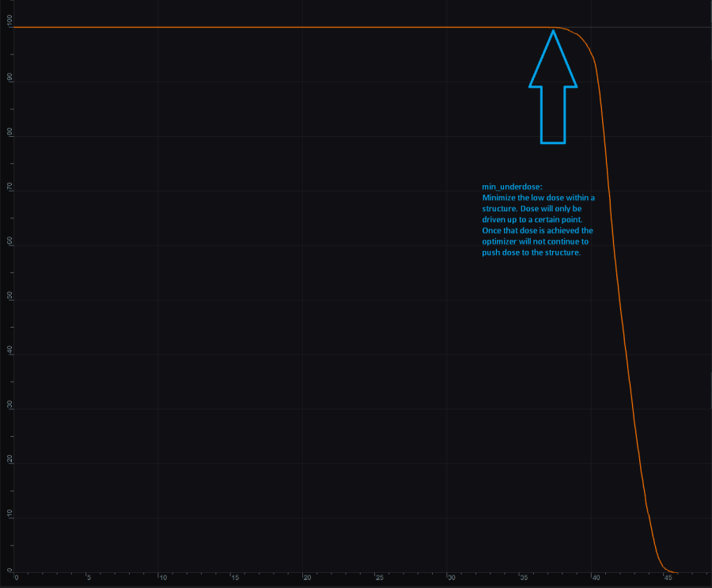Select the 100 label on vertical axis
The width and height of the screenshot is (712, 588).
(10, 26)
